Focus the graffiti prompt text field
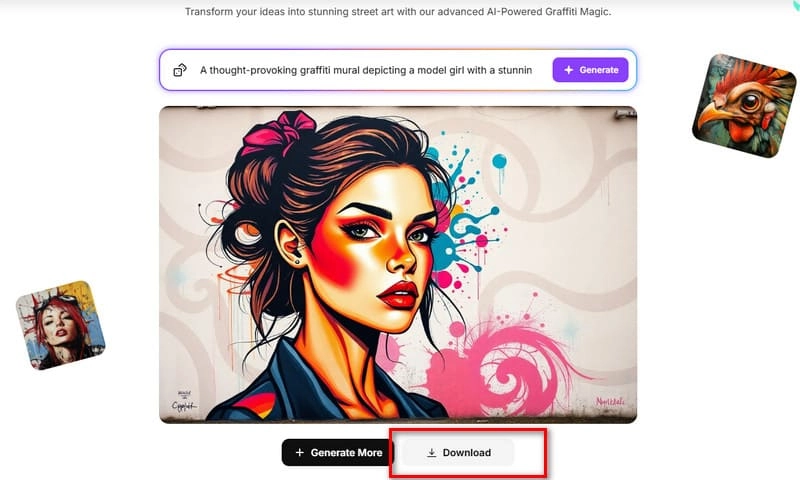 tap(366, 70)
